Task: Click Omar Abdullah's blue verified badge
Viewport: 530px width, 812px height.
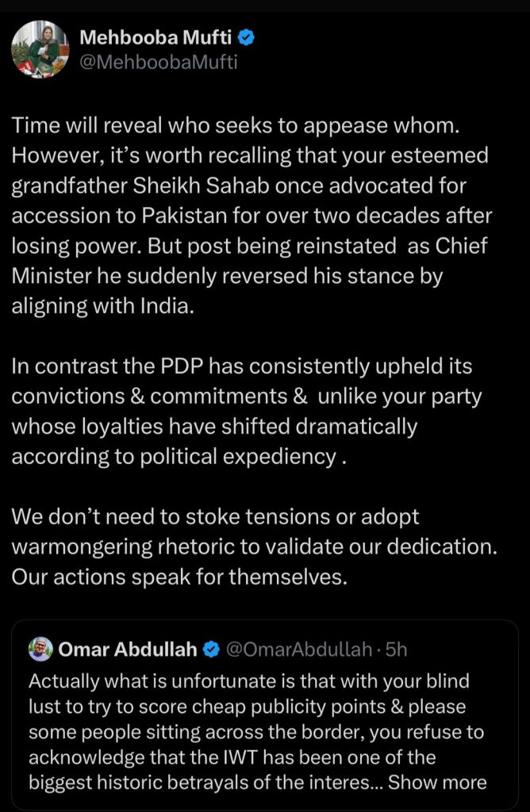Action: click(x=212, y=650)
